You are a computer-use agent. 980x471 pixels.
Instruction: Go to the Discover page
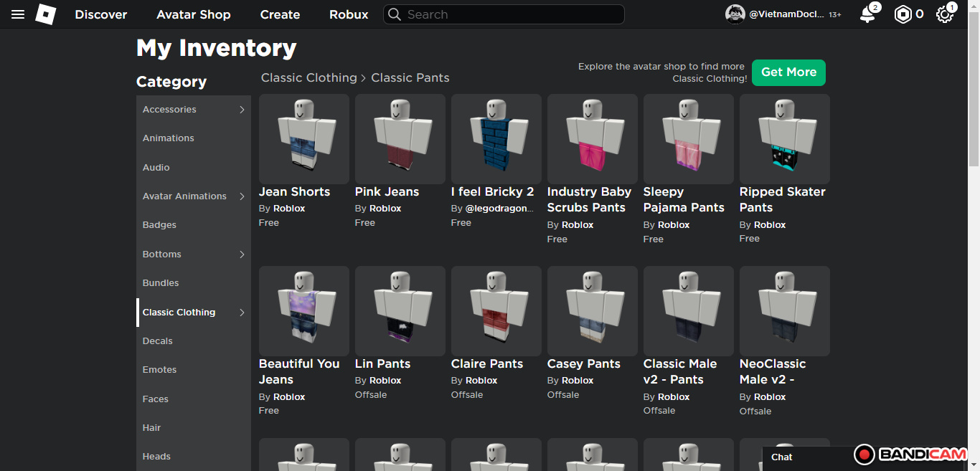click(x=101, y=14)
